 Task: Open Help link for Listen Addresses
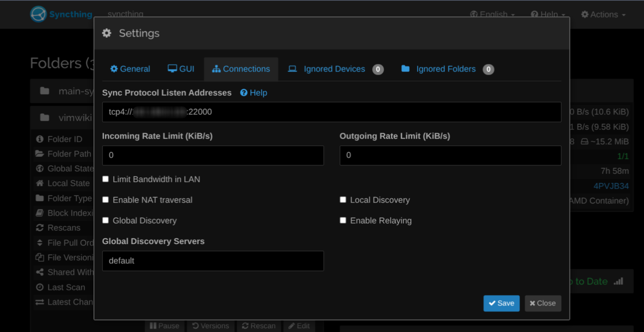[254, 93]
